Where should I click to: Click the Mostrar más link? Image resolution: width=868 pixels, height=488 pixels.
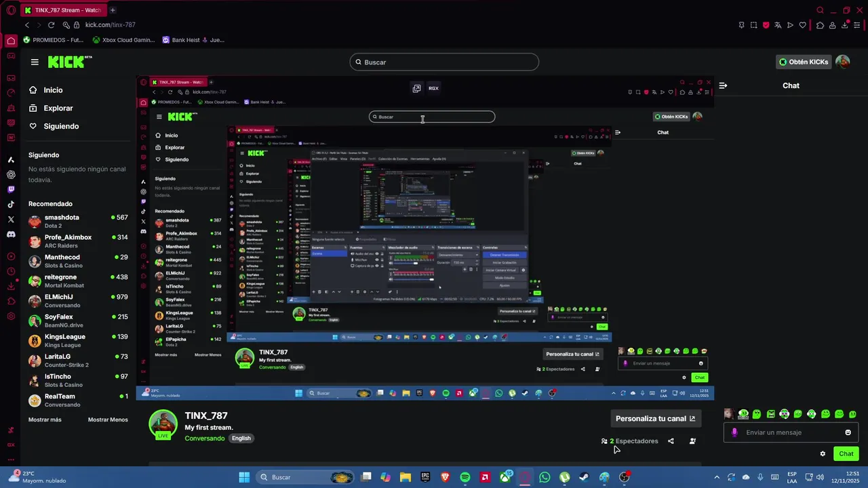(45, 420)
